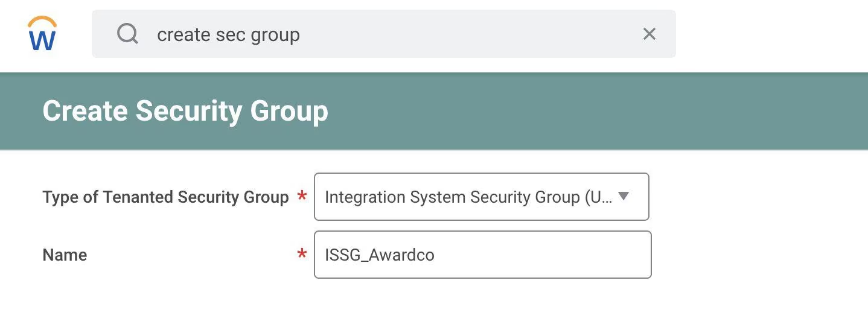868x327 pixels.
Task: Click the dropdown arrow triangle in the type selector
Action: [x=624, y=196]
